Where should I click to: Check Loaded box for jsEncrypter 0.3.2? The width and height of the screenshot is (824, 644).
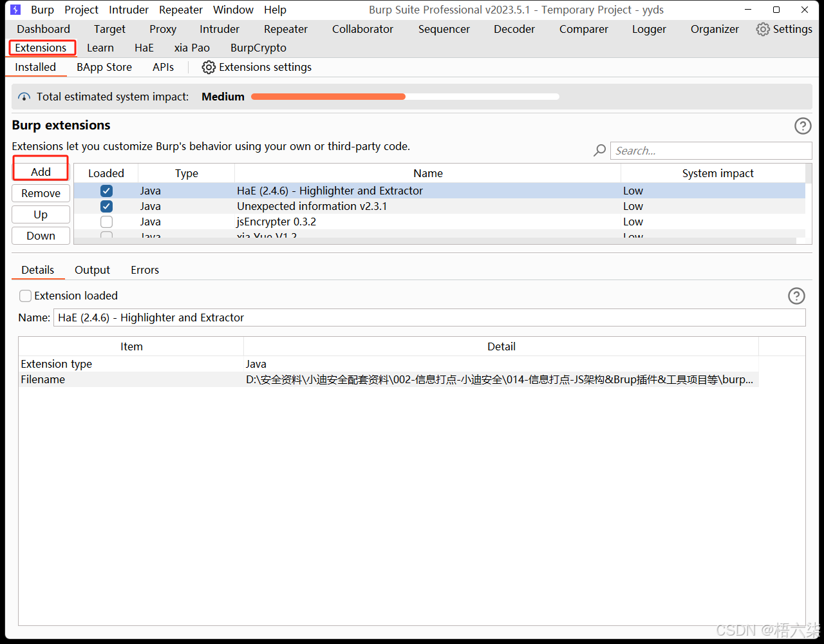(x=106, y=222)
